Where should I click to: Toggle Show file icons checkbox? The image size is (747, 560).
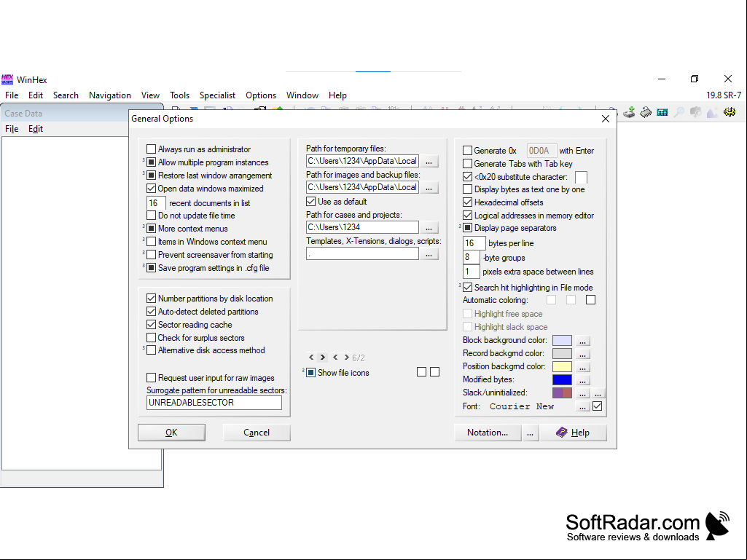[x=310, y=373]
